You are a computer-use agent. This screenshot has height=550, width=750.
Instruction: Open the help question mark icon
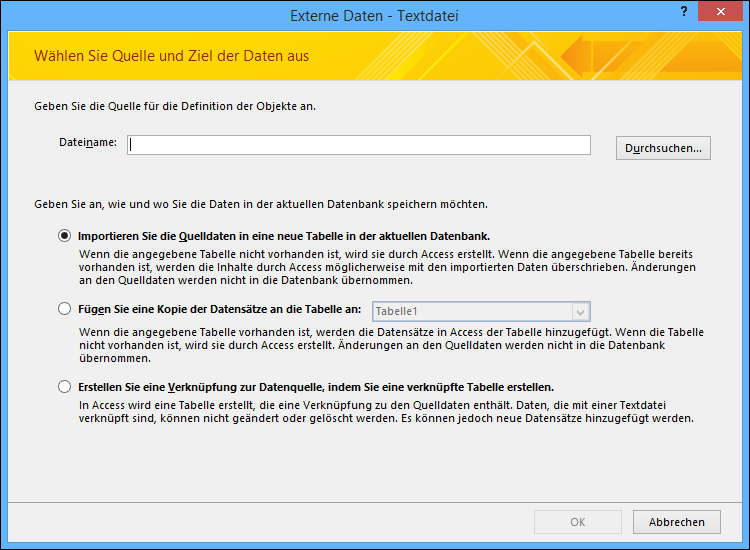684,11
